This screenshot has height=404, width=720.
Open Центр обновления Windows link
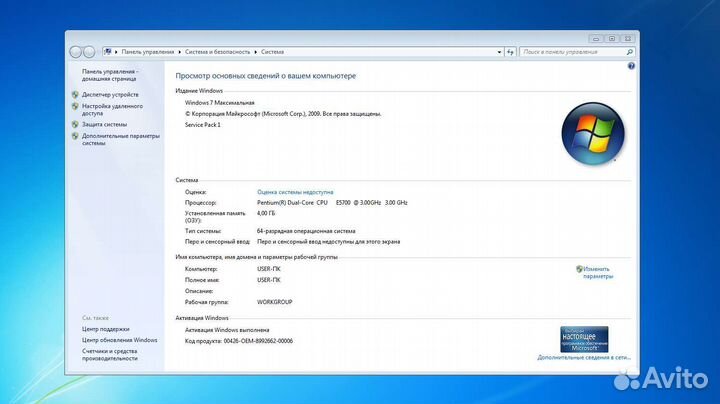coord(119,340)
